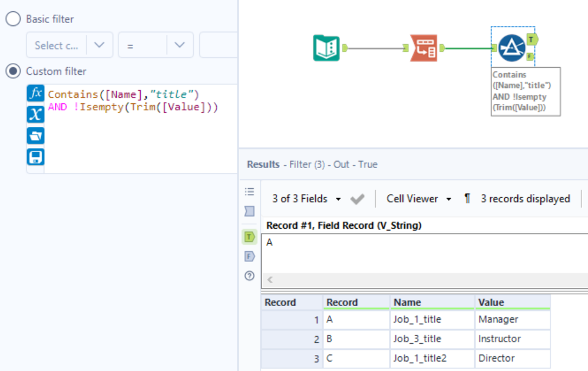The width and height of the screenshot is (588, 371).
Task: Open the results messages list icon
Action: click(249, 192)
